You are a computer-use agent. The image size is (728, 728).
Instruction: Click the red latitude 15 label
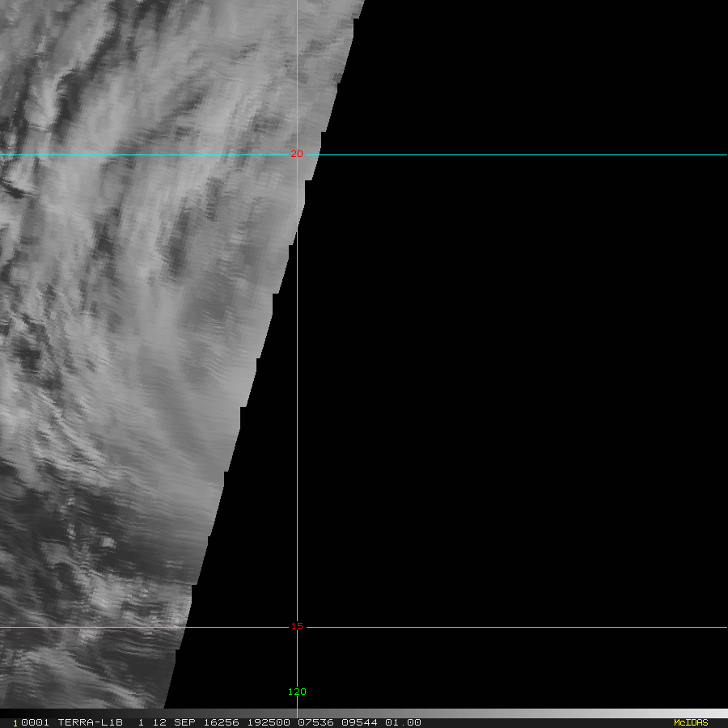pos(297,625)
